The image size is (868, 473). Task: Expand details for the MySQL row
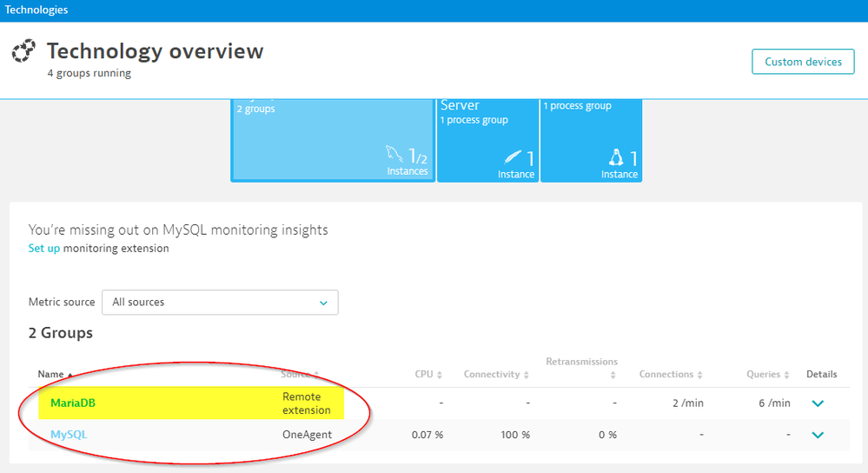[x=817, y=435]
